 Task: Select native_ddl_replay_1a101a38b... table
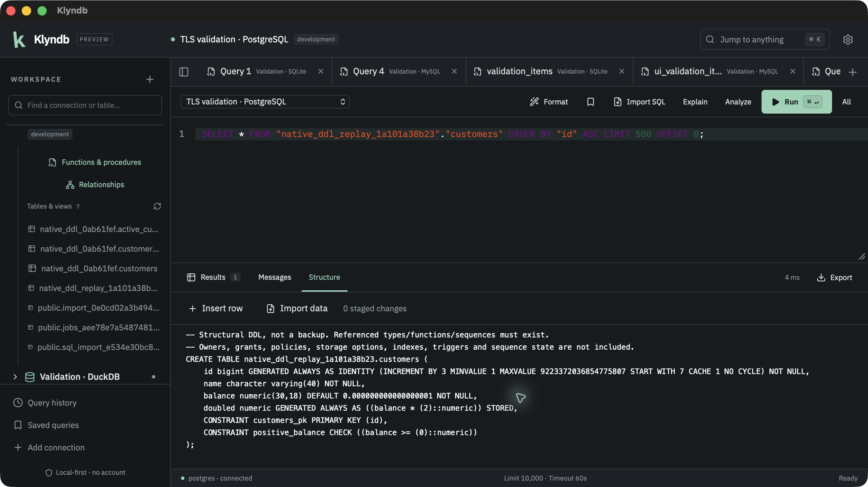pyautogui.click(x=93, y=288)
